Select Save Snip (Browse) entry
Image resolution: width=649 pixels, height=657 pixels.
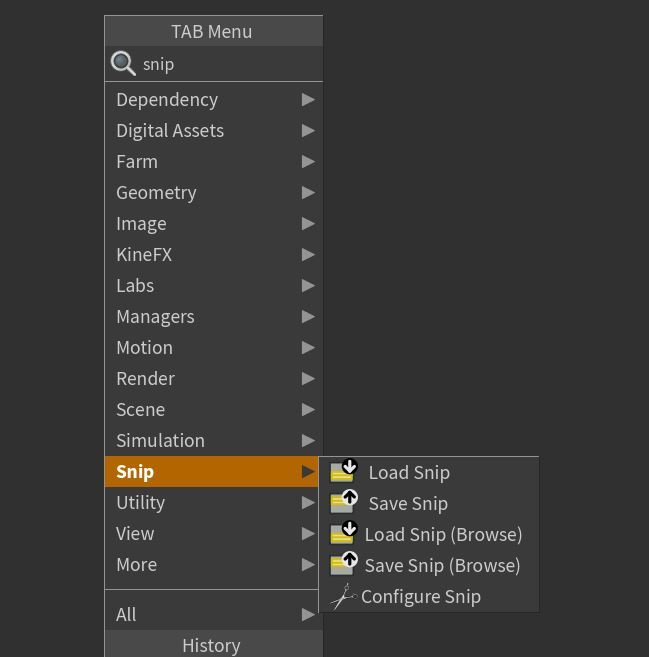[442, 566]
